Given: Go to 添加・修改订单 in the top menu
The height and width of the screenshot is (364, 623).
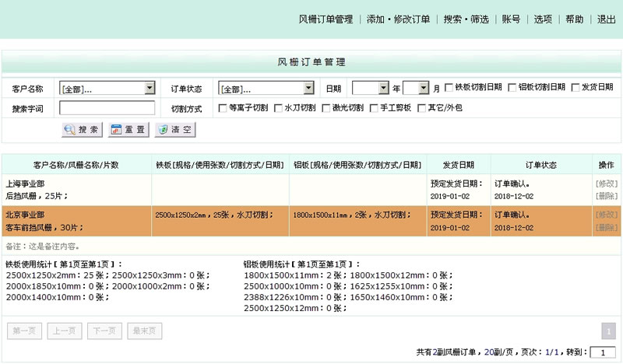Looking at the screenshot, I should click(398, 19).
